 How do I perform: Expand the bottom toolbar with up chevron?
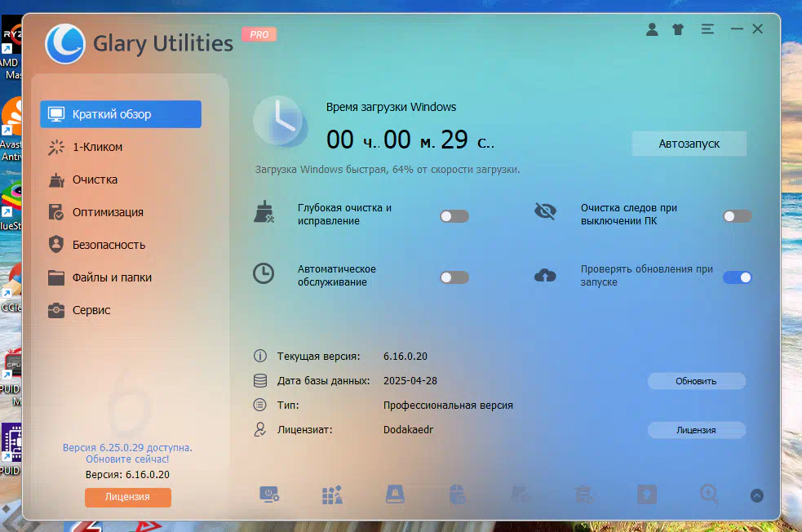[x=757, y=495]
